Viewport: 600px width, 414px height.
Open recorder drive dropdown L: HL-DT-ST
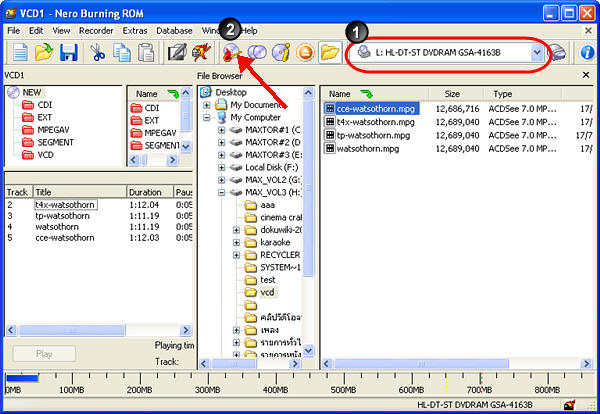coord(537,52)
